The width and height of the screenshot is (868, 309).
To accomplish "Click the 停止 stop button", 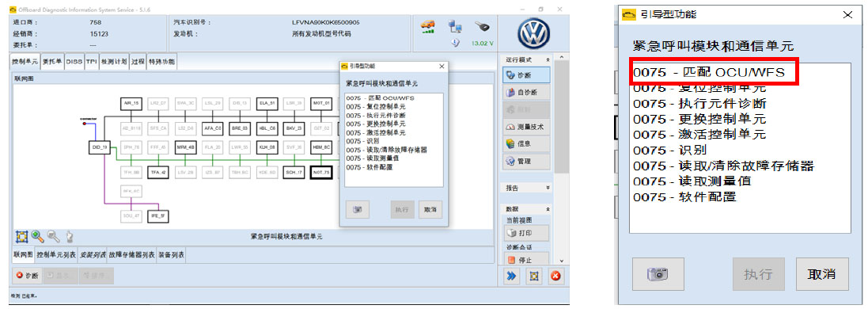I will [x=526, y=259].
